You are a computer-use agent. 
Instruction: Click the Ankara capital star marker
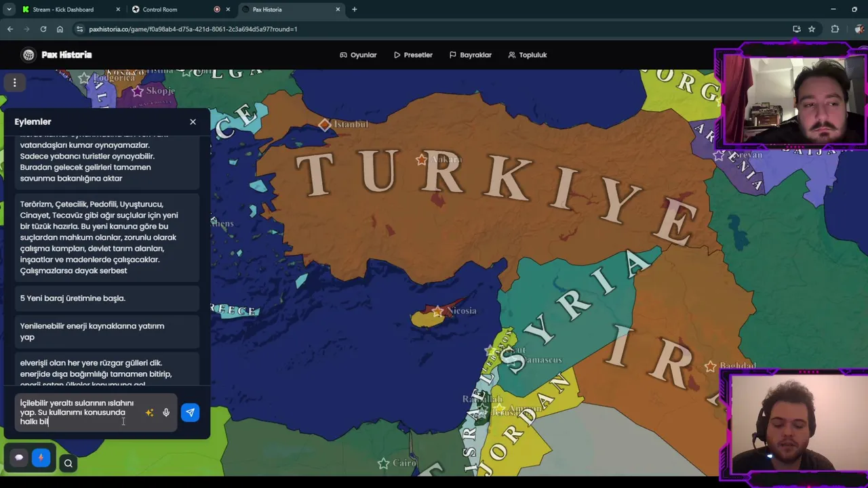coord(422,159)
